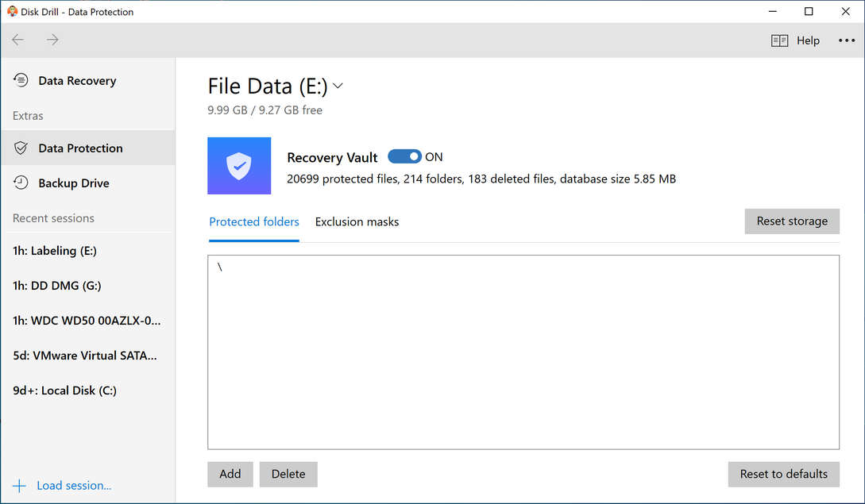Click the Backup Drive clock icon
The image size is (865, 504).
(21, 183)
